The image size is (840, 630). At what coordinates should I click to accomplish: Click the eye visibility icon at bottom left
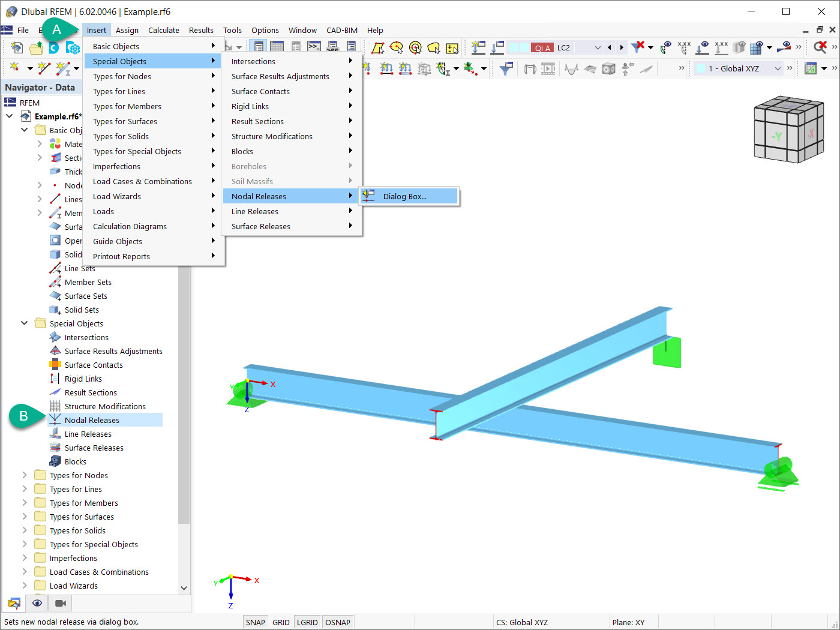(x=37, y=603)
